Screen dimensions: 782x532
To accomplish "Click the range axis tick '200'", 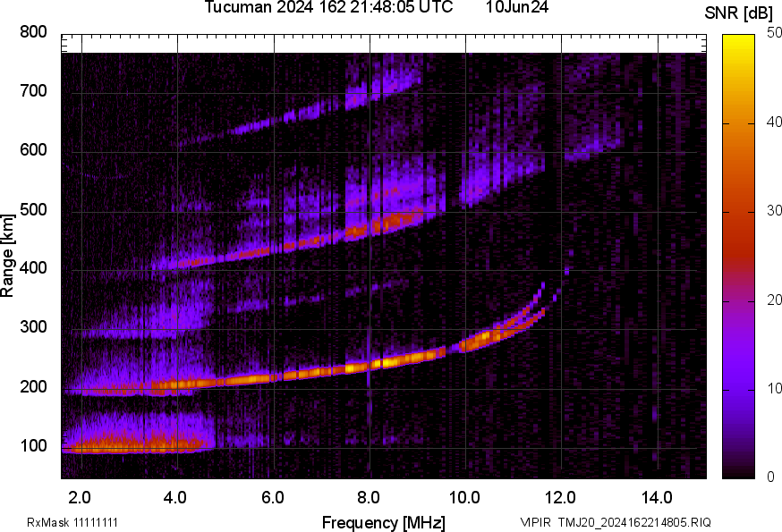I will pos(33,386).
